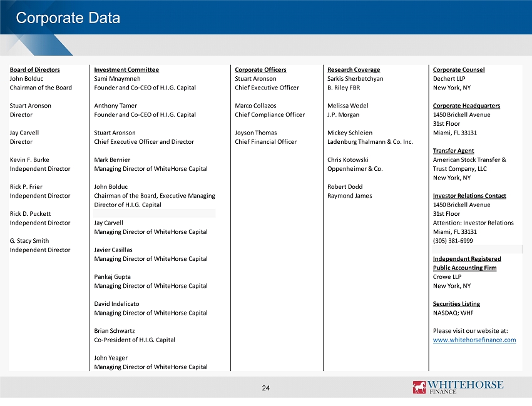Select 'John Yeager' name
Image resolution: width=532 pixels, height=406 pixels.
pos(111,358)
